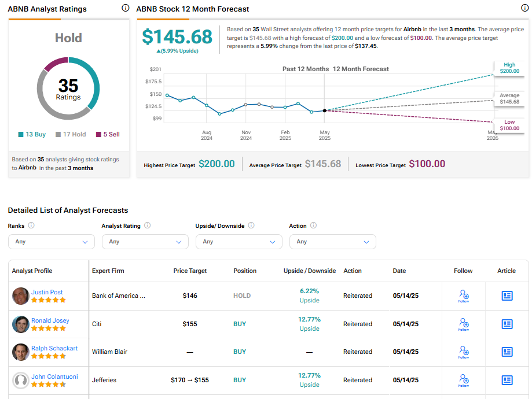Open Ronald Josey's analyst profile link
This screenshot has width=532, height=399.
coord(50,320)
